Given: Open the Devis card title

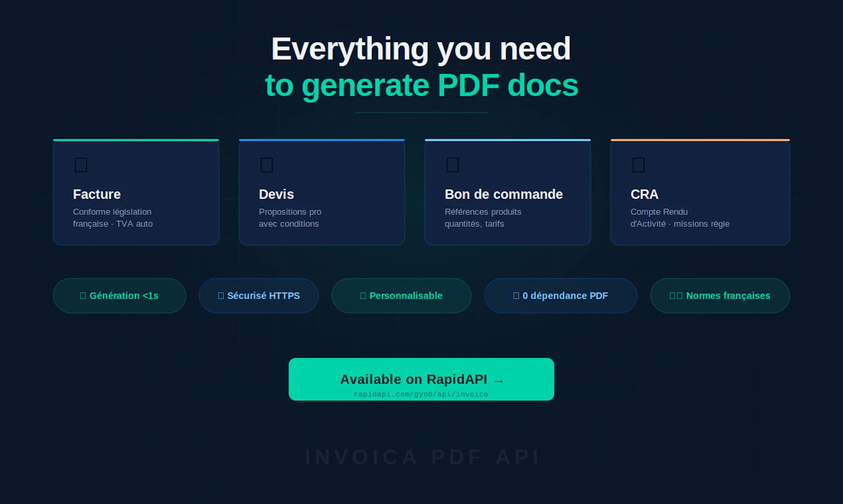Looking at the screenshot, I should (276, 194).
